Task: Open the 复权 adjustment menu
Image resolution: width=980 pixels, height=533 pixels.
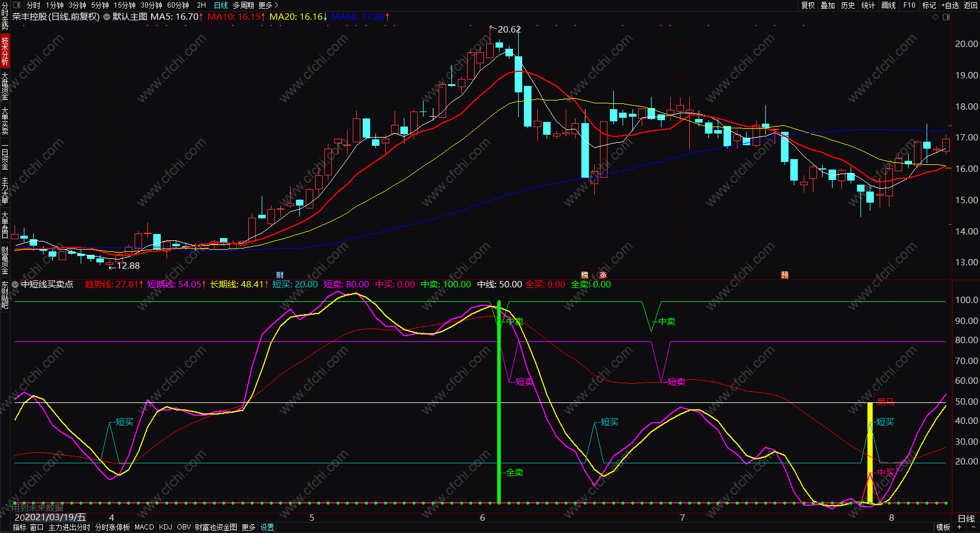Action: pos(808,5)
